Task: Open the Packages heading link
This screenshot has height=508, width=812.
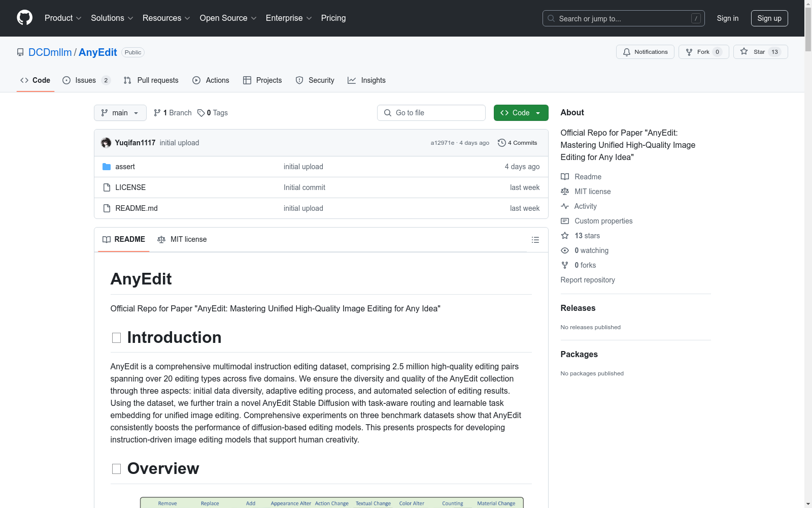Action: click(579, 354)
